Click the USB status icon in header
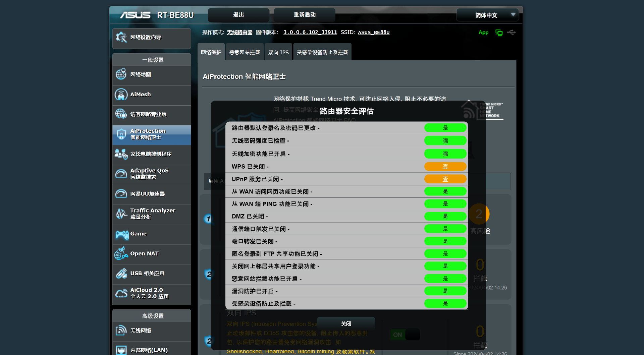Image resolution: width=644 pixels, height=355 pixels. (512, 33)
